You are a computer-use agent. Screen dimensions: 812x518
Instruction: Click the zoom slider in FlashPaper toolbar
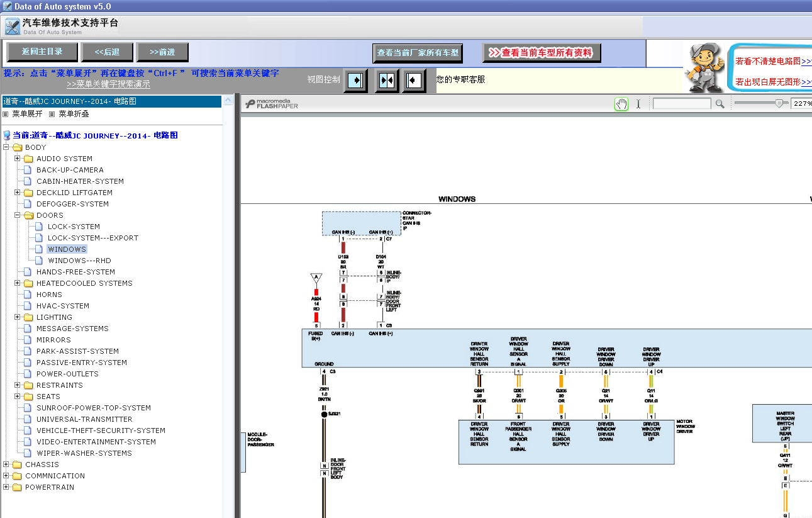pyautogui.click(x=761, y=104)
